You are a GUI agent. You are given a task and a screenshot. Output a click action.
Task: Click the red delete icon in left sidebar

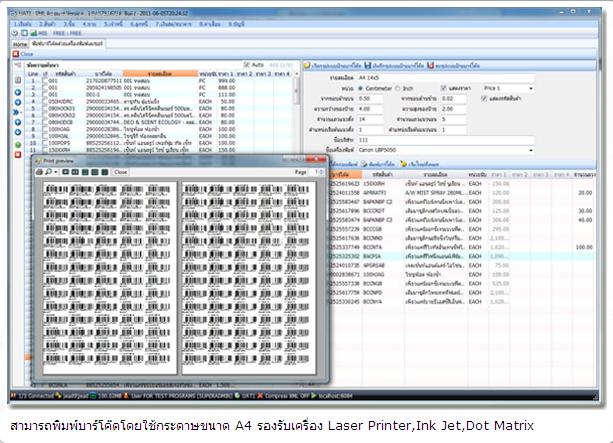(x=17, y=156)
